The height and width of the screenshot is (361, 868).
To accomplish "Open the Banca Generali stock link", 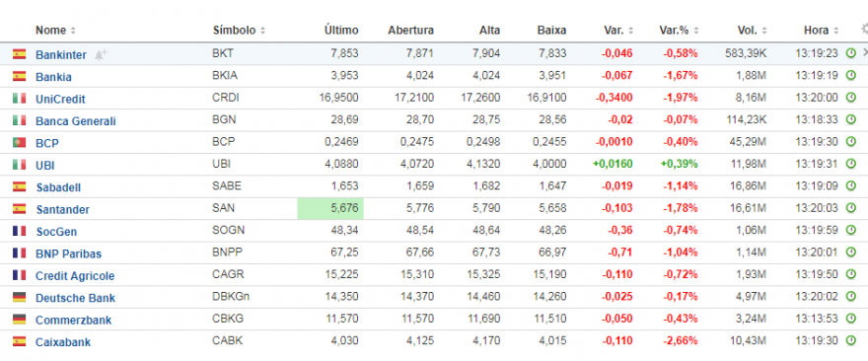I will pyautogui.click(x=76, y=120).
